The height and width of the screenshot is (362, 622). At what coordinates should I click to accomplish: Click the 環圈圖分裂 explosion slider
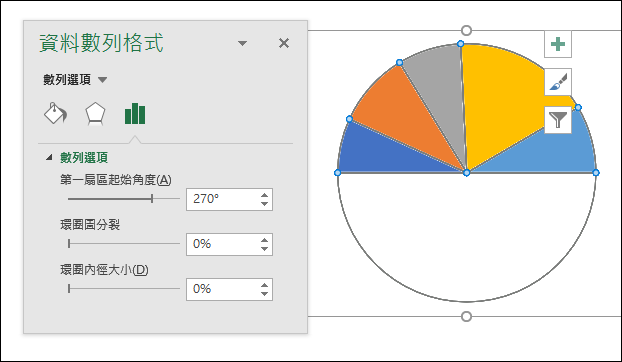(x=124, y=243)
